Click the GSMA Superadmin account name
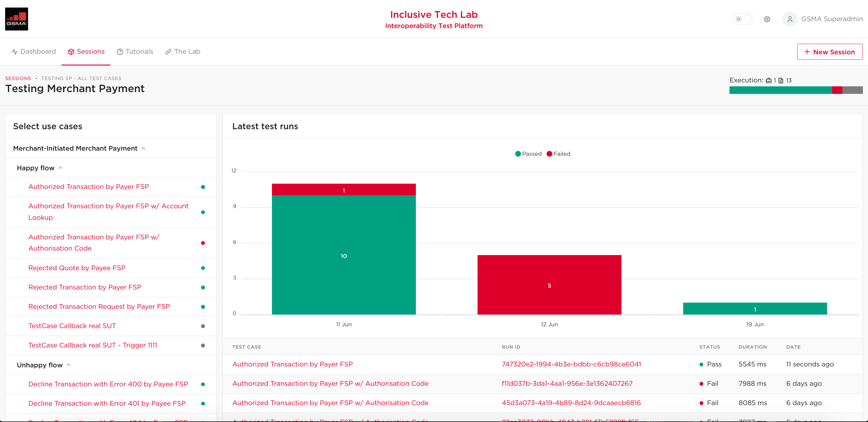This screenshot has width=868, height=422. point(831,19)
